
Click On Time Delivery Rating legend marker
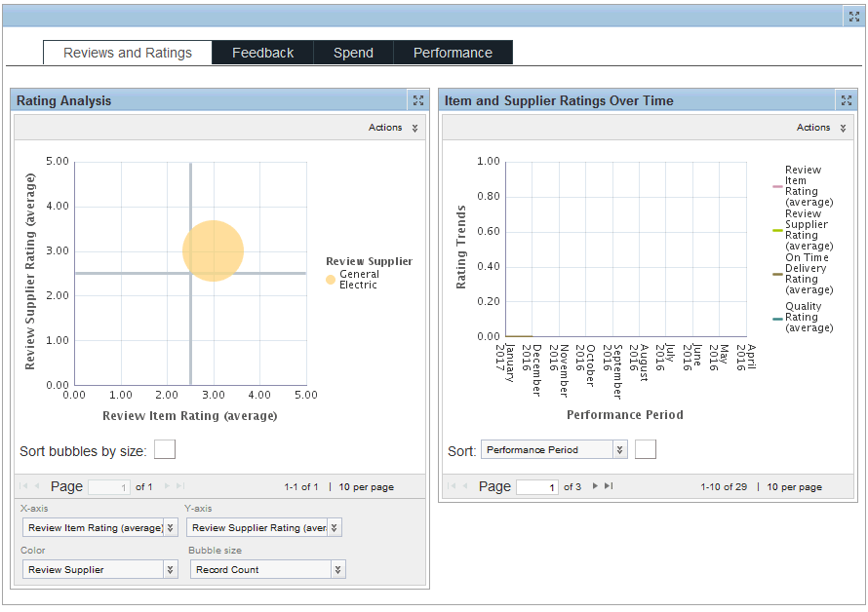pyautogui.click(x=777, y=274)
